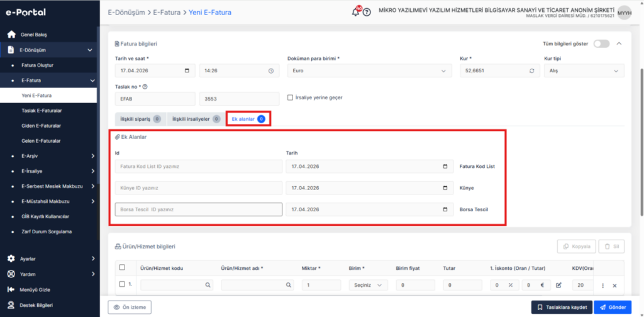The height and width of the screenshot is (317, 644).
Task: Click the Gönder button
Action: click(613, 307)
